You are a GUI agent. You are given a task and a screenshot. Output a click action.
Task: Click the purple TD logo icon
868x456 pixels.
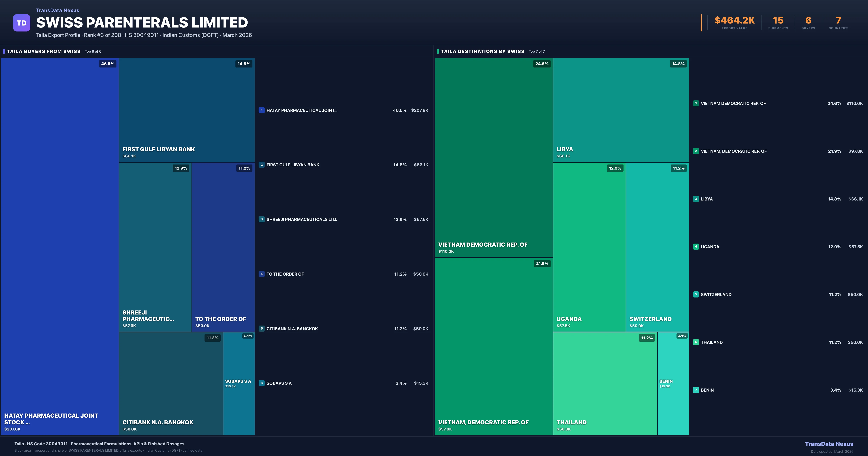[x=22, y=23]
